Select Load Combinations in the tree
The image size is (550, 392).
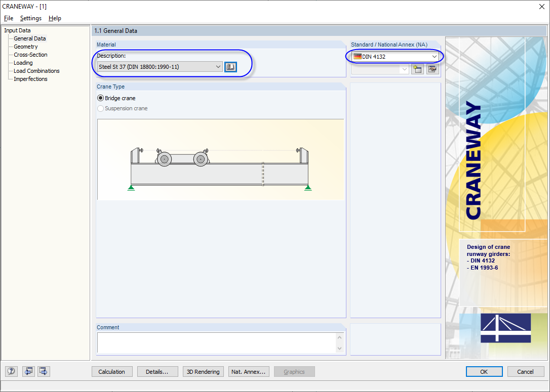pyautogui.click(x=36, y=71)
